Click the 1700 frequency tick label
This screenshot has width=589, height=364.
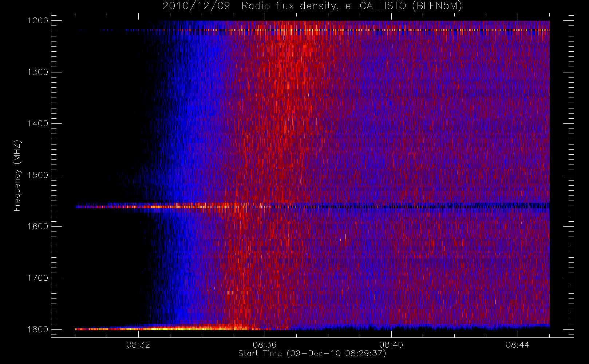(38, 278)
